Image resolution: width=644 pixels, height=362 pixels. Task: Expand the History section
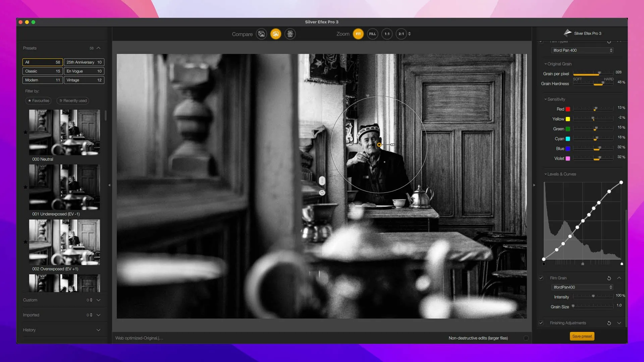pyautogui.click(x=98, y=330)
